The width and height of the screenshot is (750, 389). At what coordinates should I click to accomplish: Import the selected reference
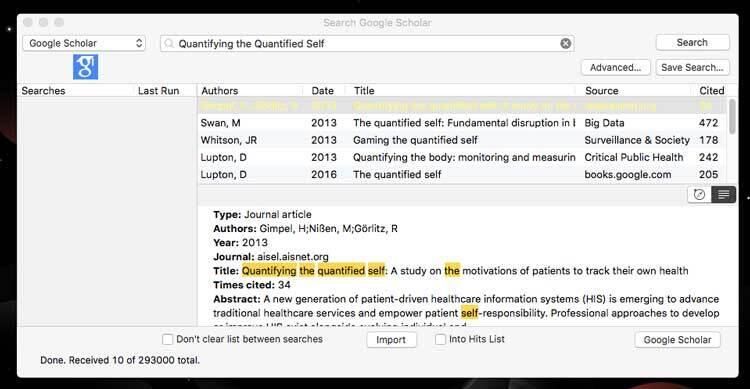pyautogui.click(x=391, y=340)
